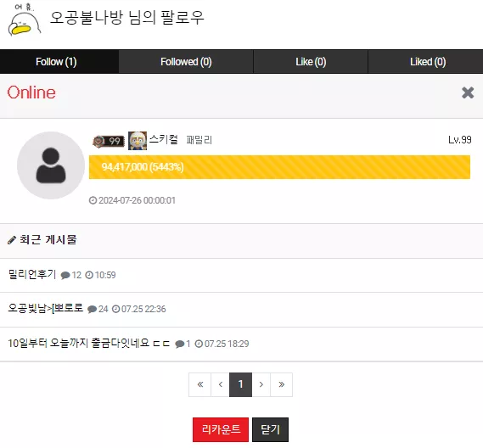Click the comment bubble icon showing 24
483x448 pixels.
click(93, 309)
